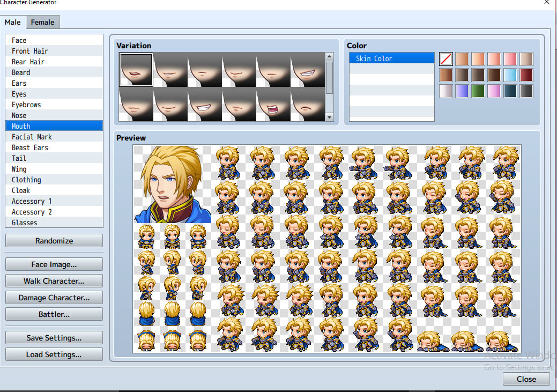Pick the dark gray swatch ending bottom row
Screen dimensions: 557x392
click(x=526, y=91)
